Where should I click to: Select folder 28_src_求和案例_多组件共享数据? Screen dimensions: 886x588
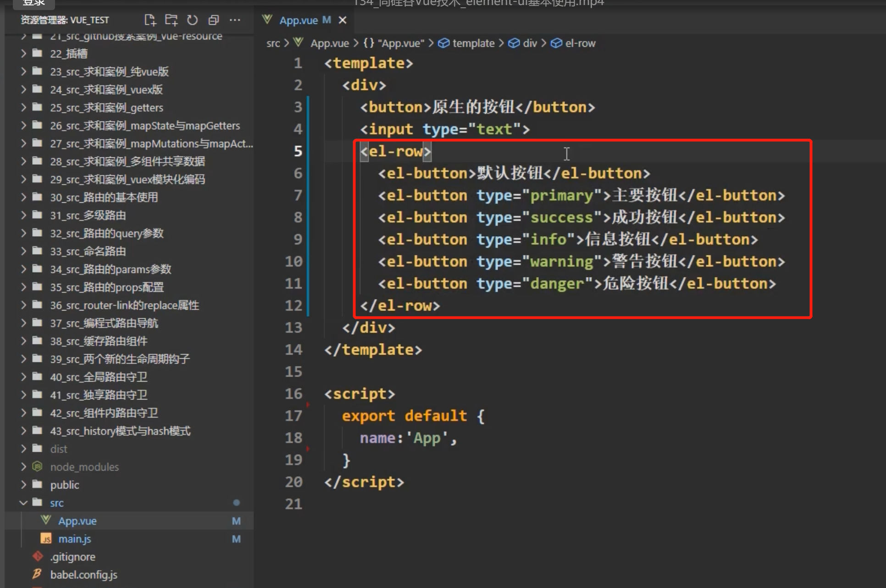pos(129,161)
